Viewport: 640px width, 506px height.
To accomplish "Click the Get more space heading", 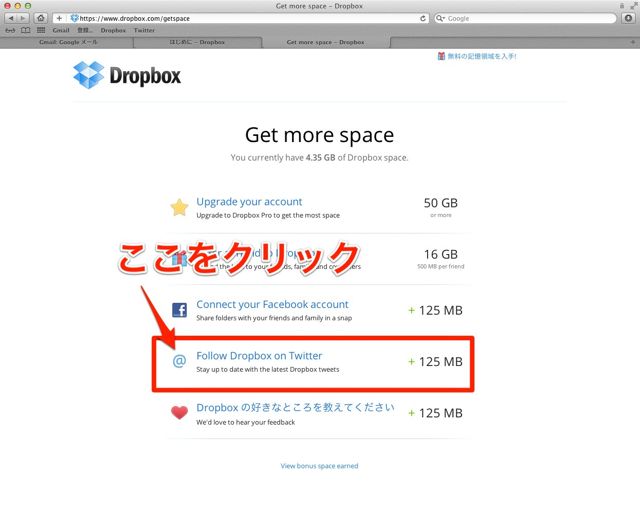I will pos(320,135).
